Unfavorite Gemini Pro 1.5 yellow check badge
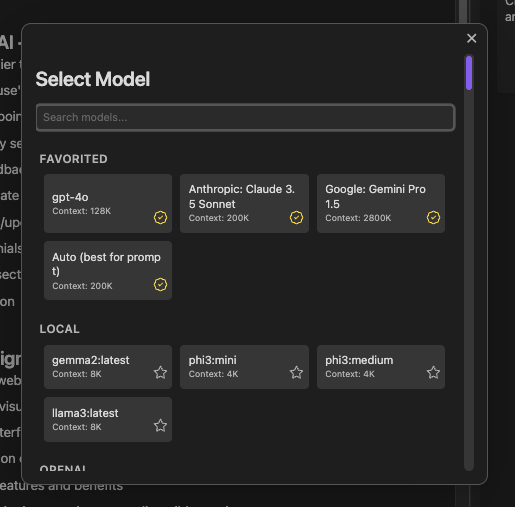This screenshot has height=507, width=515. (433, 218)
